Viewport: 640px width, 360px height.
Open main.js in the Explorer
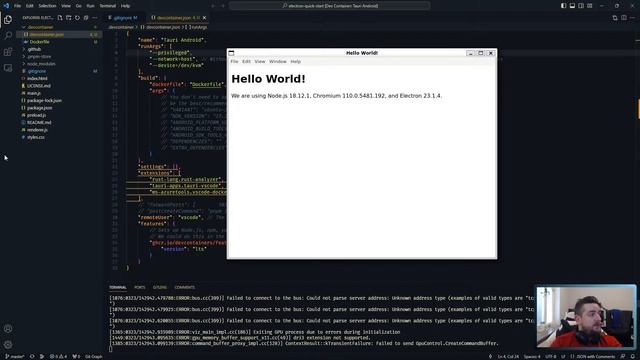(34, 93)
